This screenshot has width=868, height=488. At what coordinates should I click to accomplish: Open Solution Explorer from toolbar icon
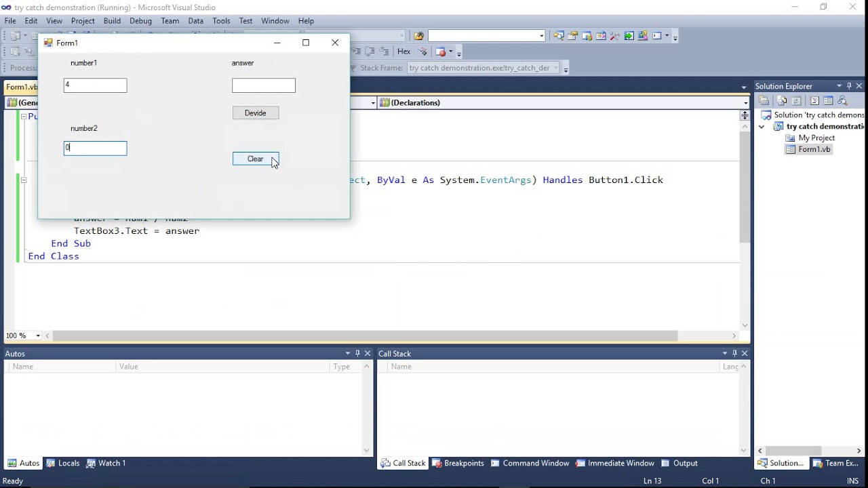pyautogui.click(x=558, y=36)
